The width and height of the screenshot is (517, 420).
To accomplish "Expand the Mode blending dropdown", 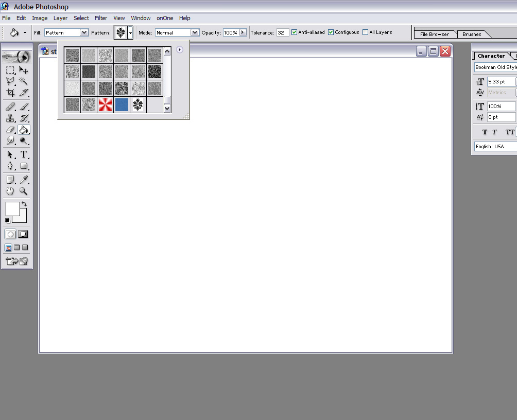I will pyautogui.click(x=195, y=32).
